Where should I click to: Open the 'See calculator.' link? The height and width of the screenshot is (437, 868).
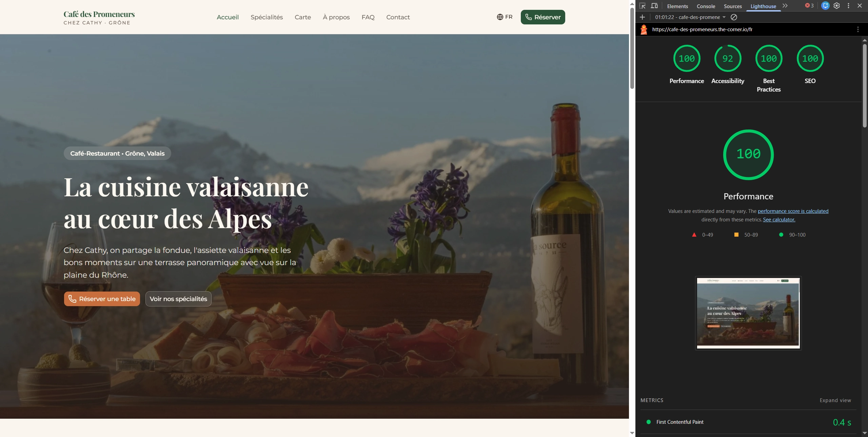(x=779, y=219)
